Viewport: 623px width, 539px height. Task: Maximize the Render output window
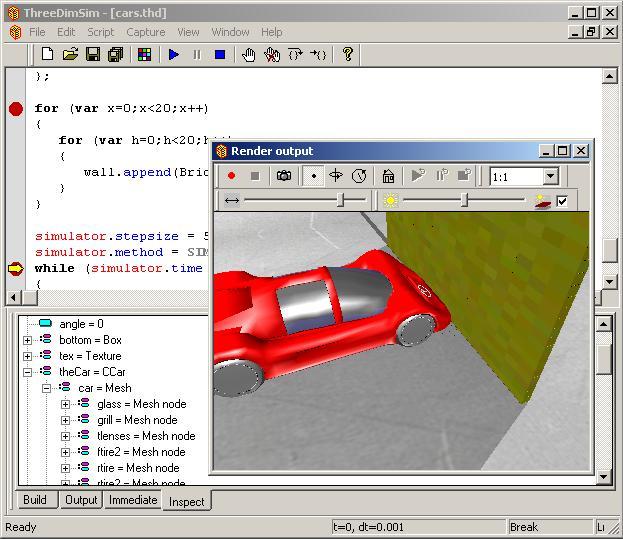[x=563, y=151]
